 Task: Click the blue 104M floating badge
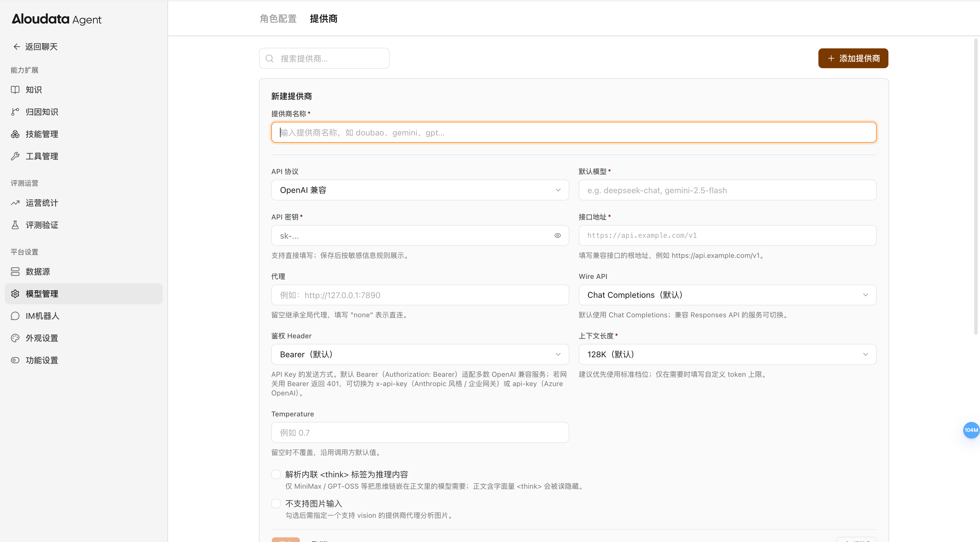click(971, 430)
